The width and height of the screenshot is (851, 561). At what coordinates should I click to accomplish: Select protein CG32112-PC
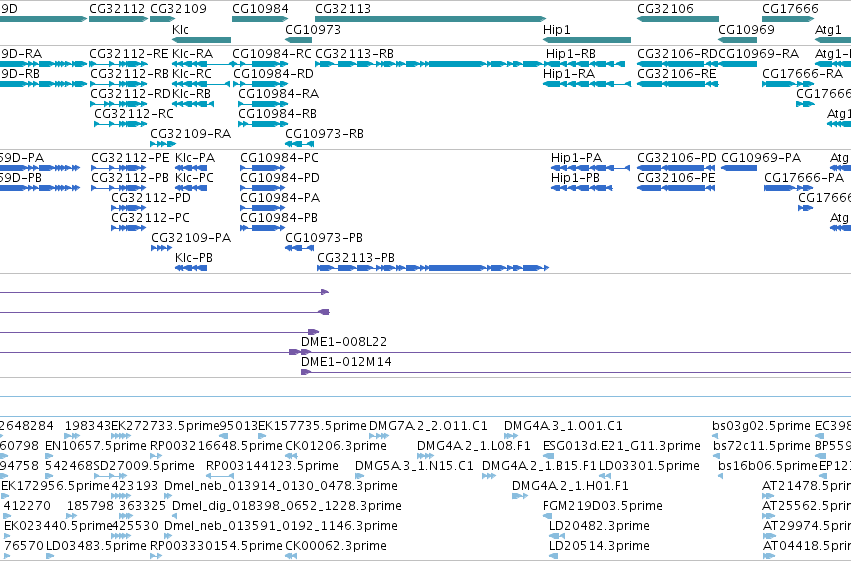(150, 218)
